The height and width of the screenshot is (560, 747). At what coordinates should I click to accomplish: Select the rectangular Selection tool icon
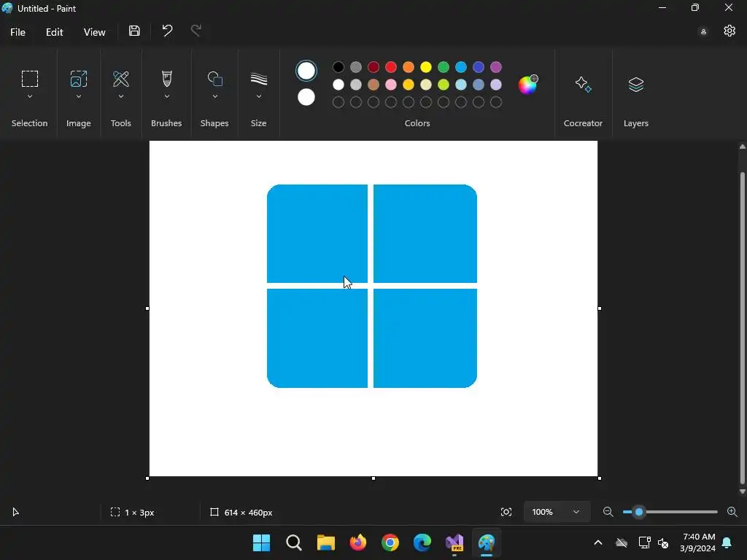tap(29, 79)
